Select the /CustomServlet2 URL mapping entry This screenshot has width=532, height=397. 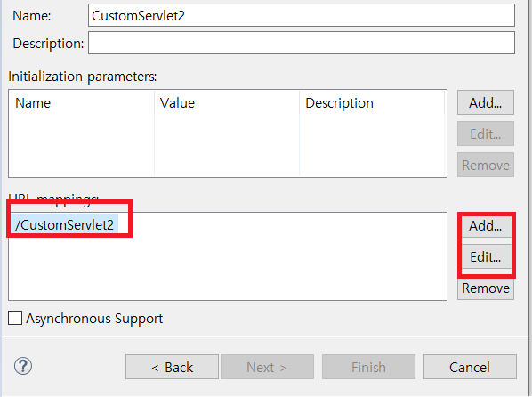(64, 225)
